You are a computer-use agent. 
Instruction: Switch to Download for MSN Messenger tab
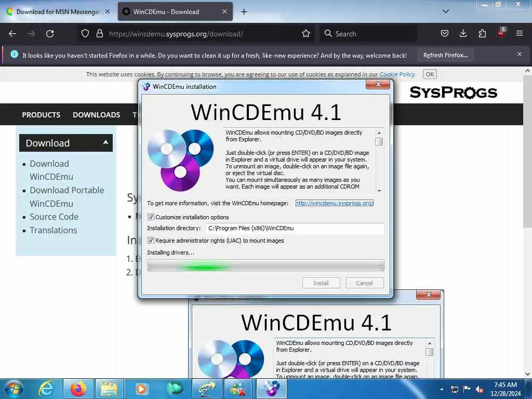[x=58, y=12]
